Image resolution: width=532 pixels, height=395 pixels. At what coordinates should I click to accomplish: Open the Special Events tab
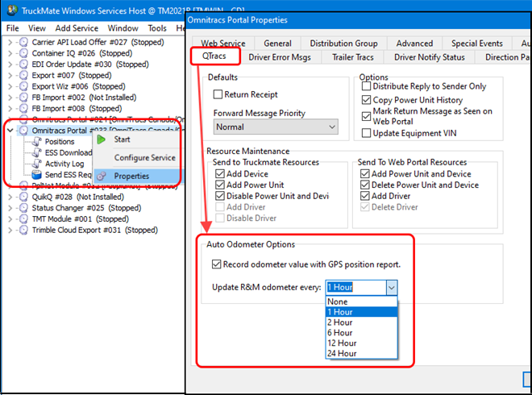(x=476, y=44)
